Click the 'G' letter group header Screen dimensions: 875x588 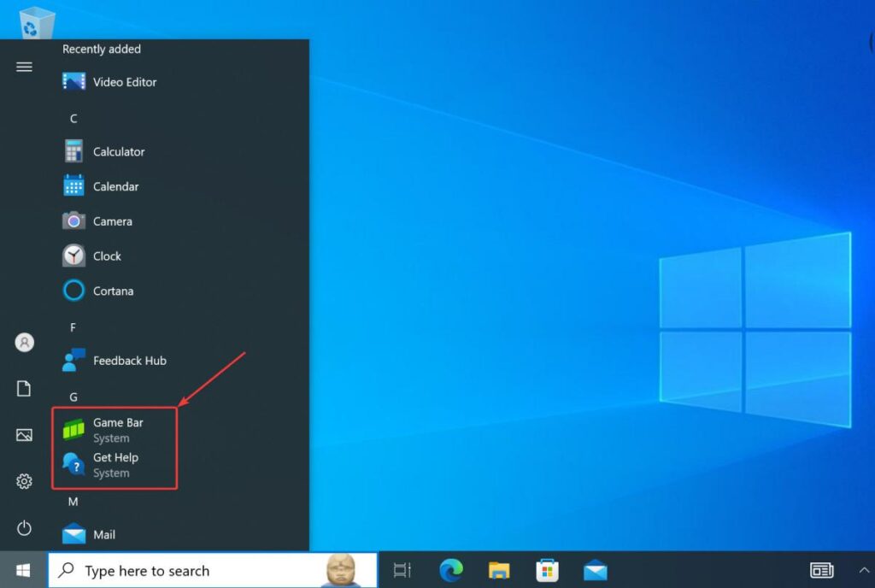pyautogui.click(x=73, y=397)
